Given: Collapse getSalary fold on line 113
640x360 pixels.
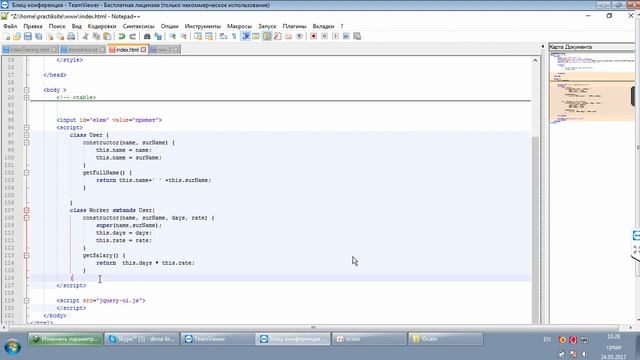Looking at the screenshot, I should (x=27, y=255).
